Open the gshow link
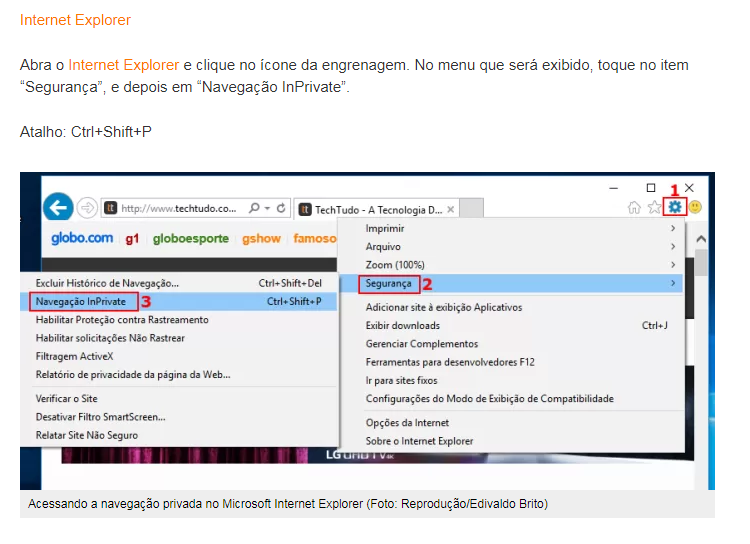The width and height of the screenshot is (750, 544). [x=261, y=238]
